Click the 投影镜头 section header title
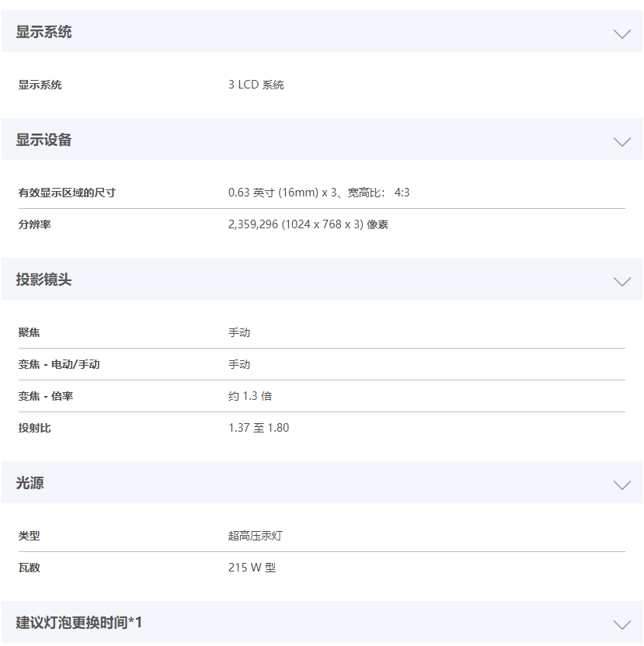 tap(44, 280)
